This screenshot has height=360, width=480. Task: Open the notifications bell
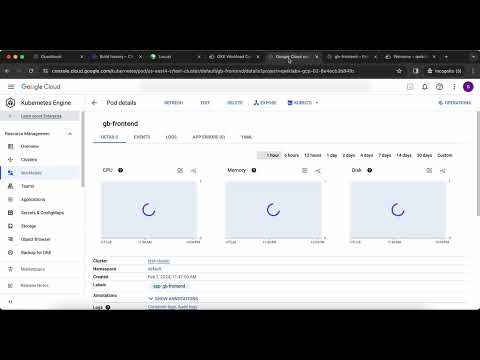point(425,87)
